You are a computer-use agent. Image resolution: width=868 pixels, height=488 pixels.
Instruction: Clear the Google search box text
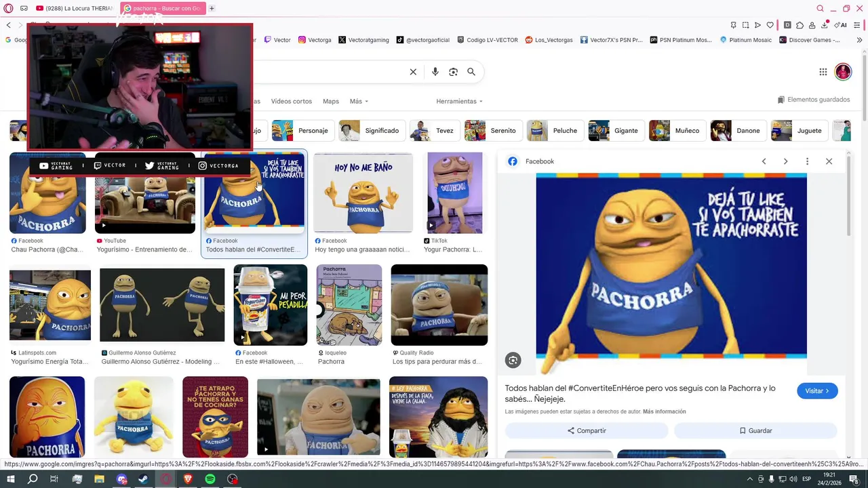(413, 72)
